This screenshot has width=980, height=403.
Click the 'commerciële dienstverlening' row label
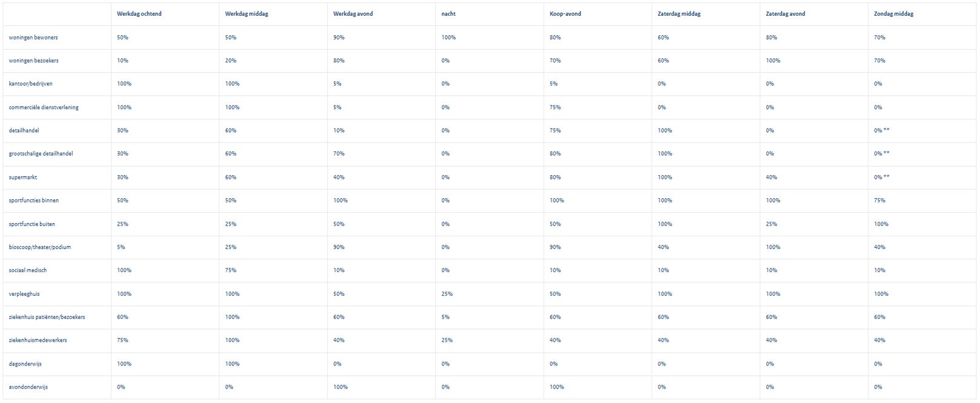[x=44, y=107]
